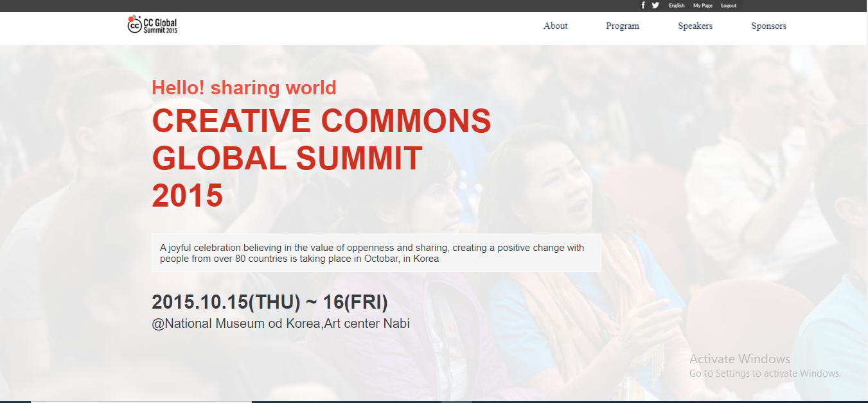Go to My Page
The height and width of the screenshot is (403, 868).
[x=702, y=6]
